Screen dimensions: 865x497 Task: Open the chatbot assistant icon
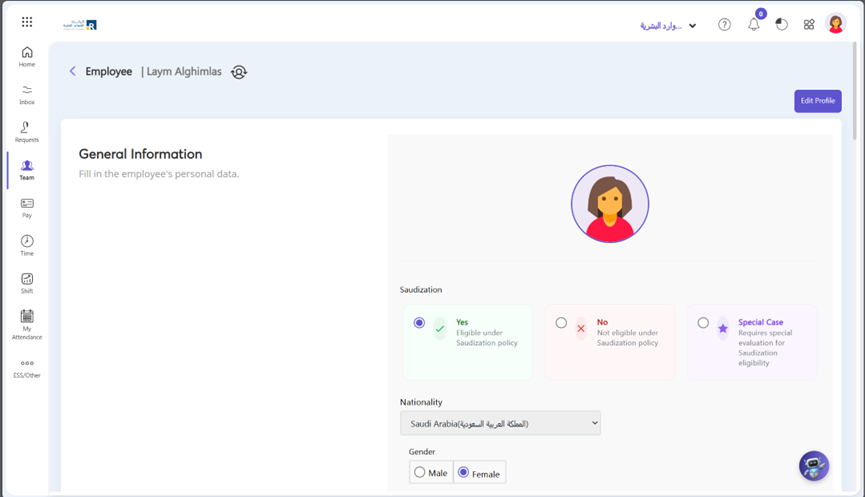pos(814,466)
